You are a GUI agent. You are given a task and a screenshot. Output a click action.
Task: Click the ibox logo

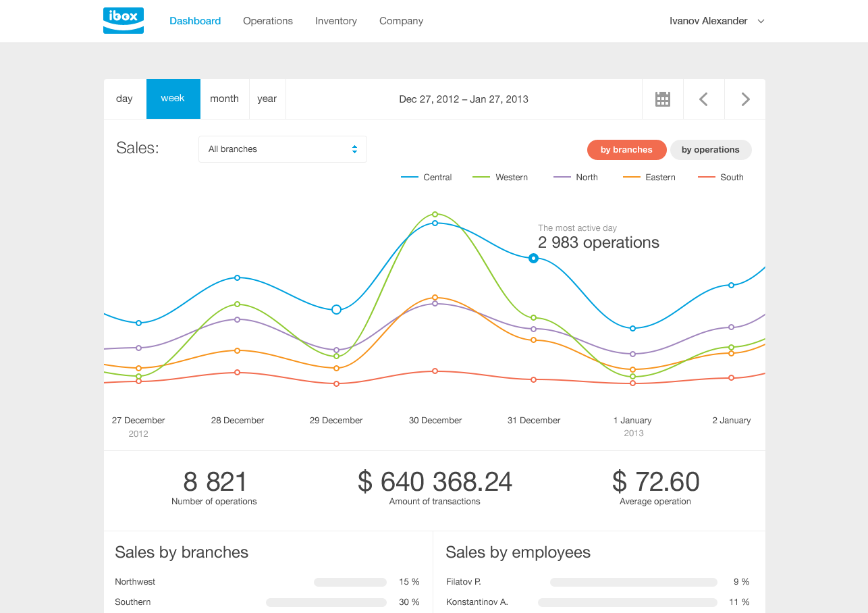(124, 20)
